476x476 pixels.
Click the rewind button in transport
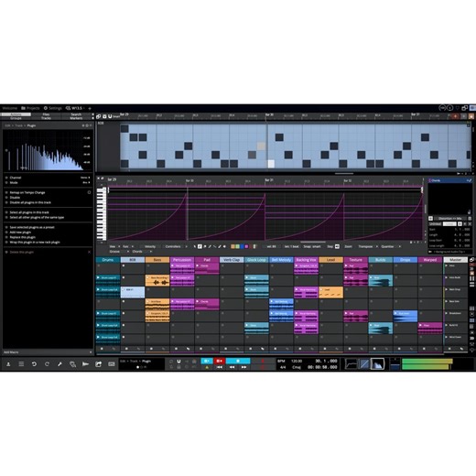pos(232,367)
